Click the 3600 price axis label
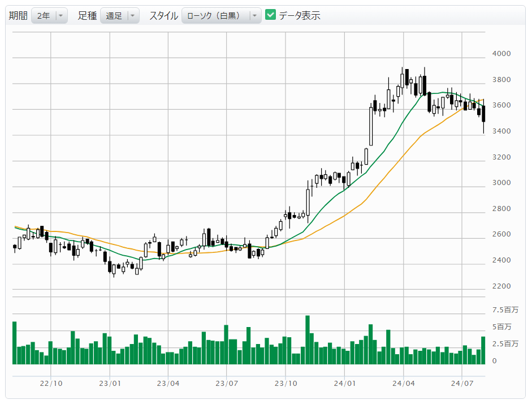The image size is (532, 404). [x=501, y=105]
